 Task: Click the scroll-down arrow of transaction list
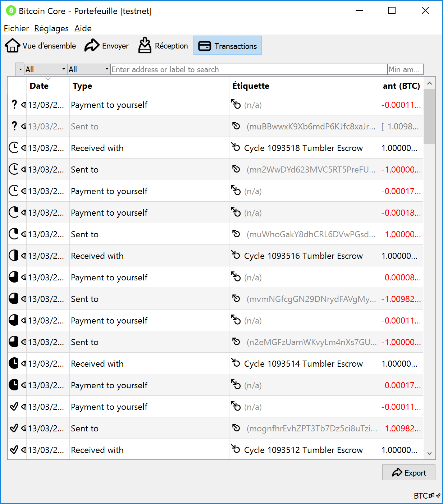point(429,453)
